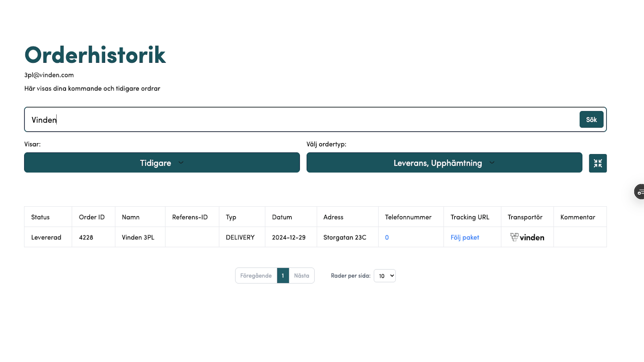
Task: Click the Kommentar column header
Action: [x=580, y=217]
